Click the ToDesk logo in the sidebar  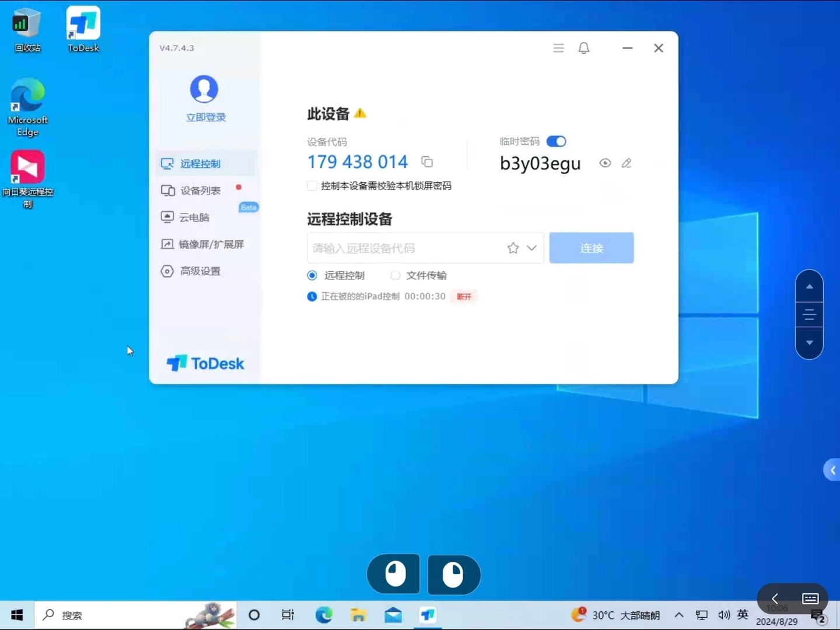[x=205, y=363]
